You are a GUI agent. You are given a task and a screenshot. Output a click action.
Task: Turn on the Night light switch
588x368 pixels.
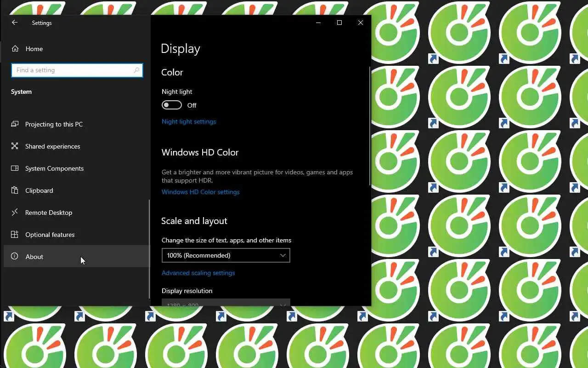[172, 105]
